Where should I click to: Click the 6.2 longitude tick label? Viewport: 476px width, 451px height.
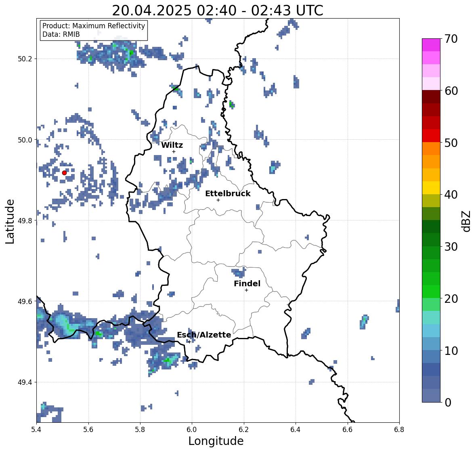click(244, 430)
